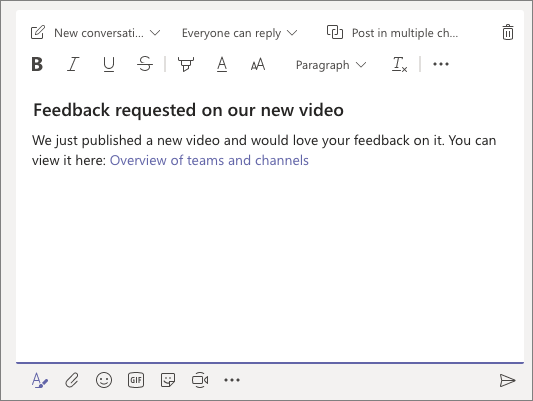Open Overview of teams and channels link
The image size is (533, 401).
[209, 160]
